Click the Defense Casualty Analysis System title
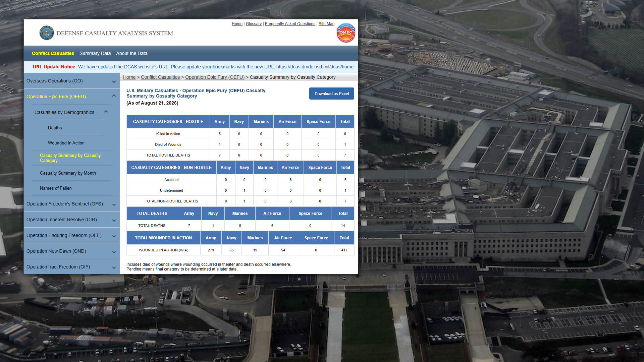This screenshot has width=644, height=362. point(115,33)
